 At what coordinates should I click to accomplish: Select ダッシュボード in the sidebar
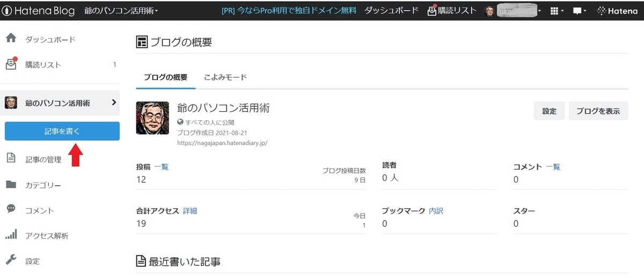tap(50, 39)
